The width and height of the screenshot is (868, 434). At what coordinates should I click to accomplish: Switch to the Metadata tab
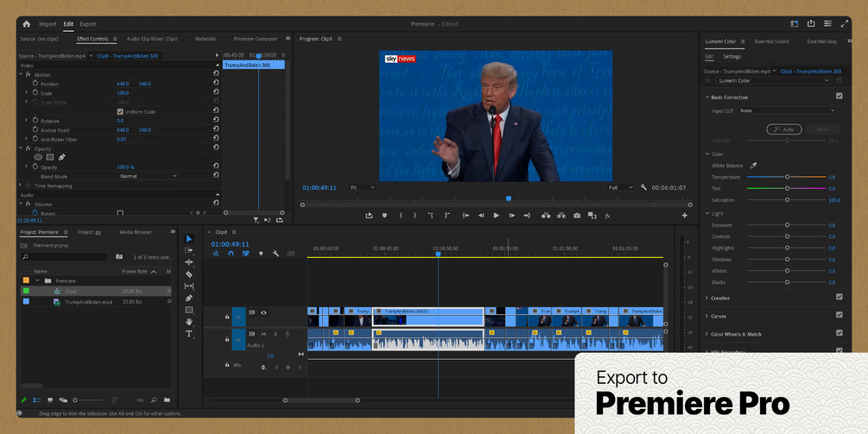pyautogui.click(x=206, y=39)
